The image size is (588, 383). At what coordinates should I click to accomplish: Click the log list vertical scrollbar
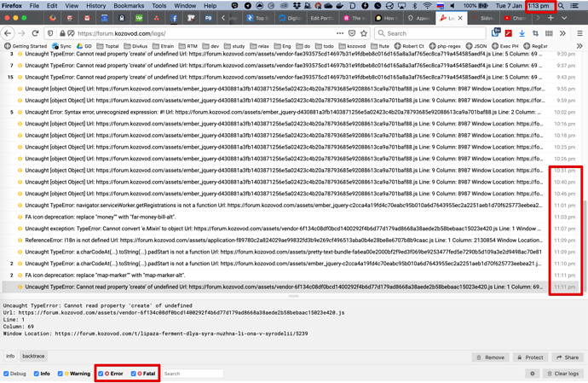point(583,246)
